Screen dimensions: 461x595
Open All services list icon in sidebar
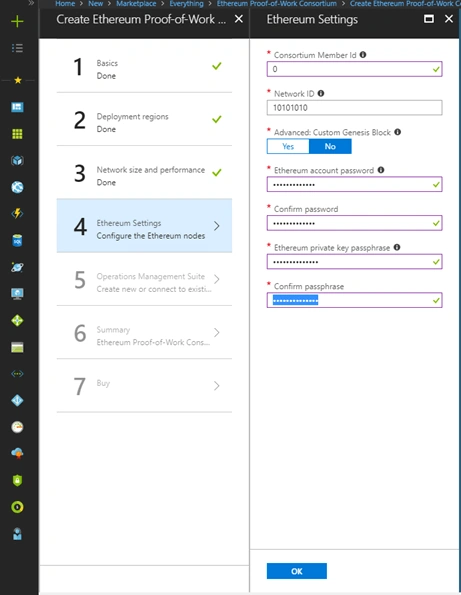coord(17,48)
